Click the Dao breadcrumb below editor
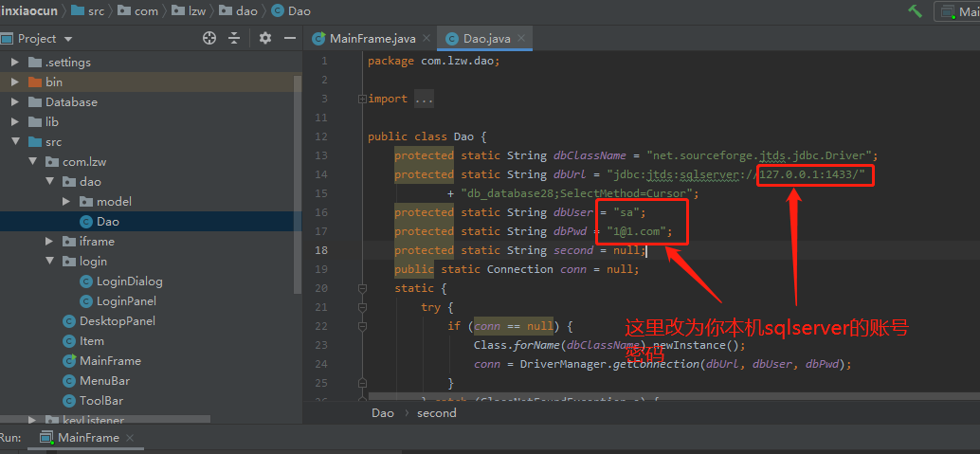This screenshot has width=980, height=454. (383, 412)
